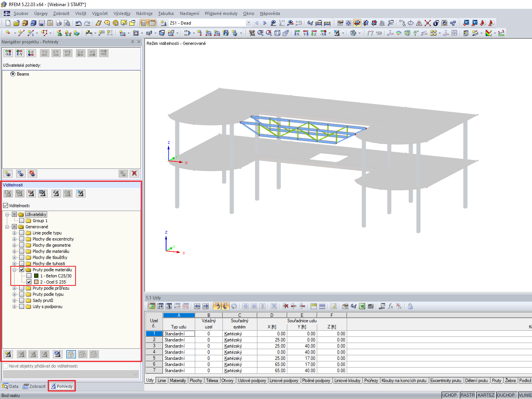Open the Výpočet menu
The width and height of the screenshot is (532, 399).
pyautogui.click(x=100, y=13)
